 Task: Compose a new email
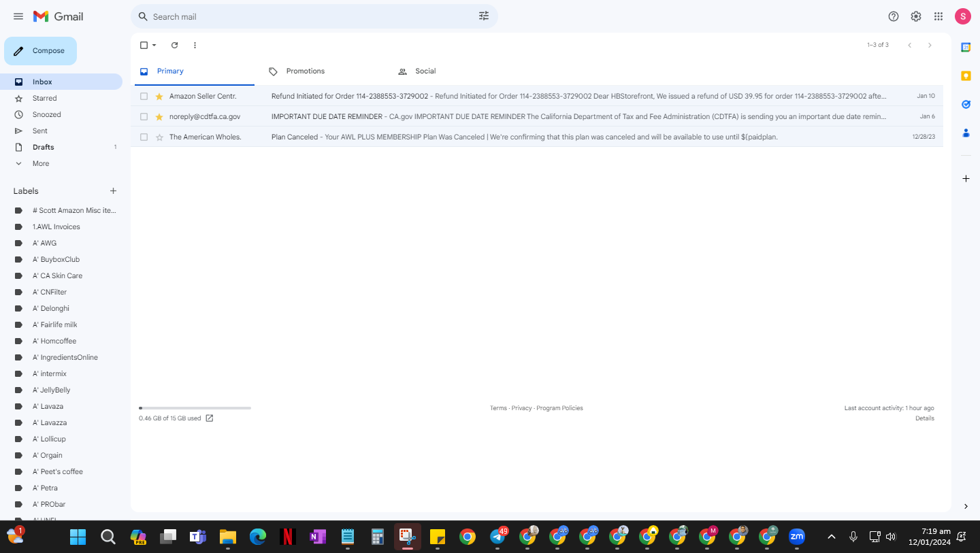pyautogui.click(x=41, y=51)
